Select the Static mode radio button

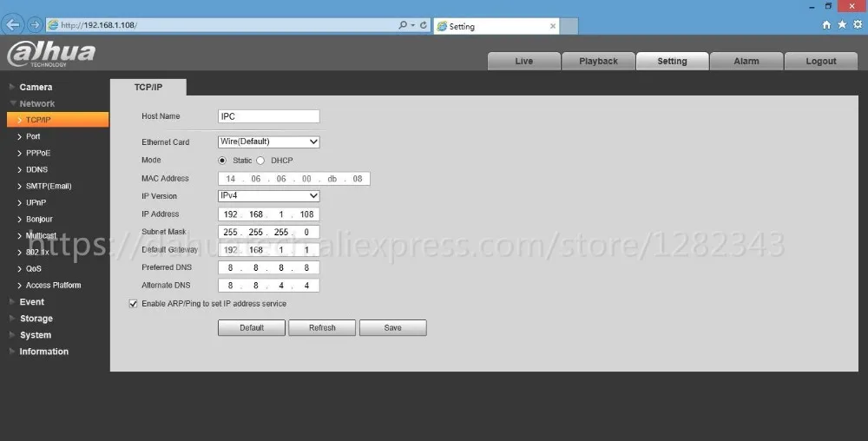[222, 161]
